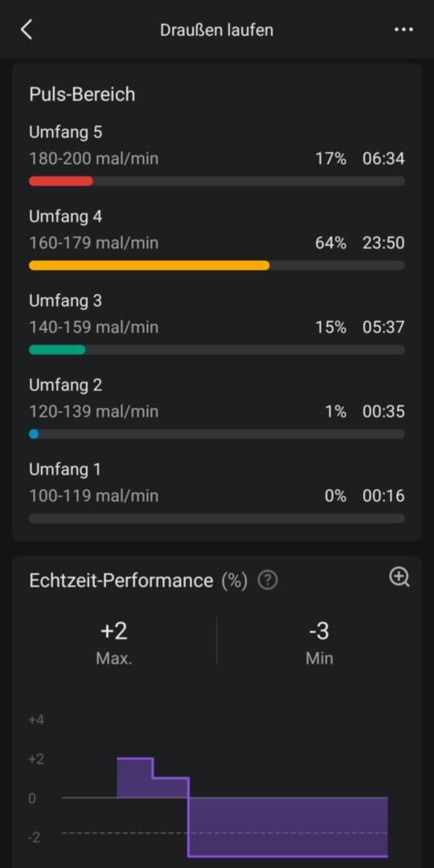Tap the Puls-Bereich section heading
Screen dimensions: 434x868
click(x=82, y=95)
